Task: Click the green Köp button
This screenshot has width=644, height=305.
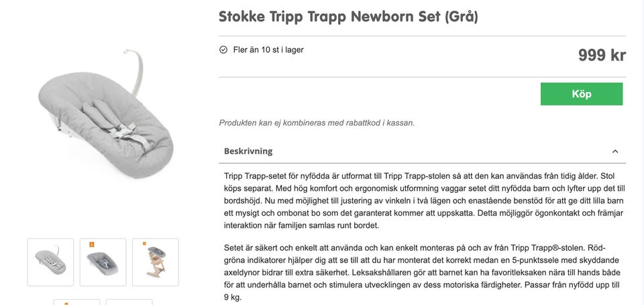Action: tap(581, 94)
